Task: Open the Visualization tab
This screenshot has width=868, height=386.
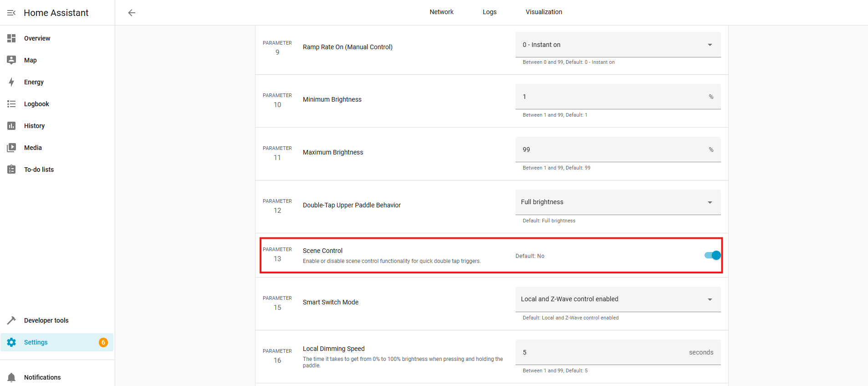Action: tap(544, 12)
